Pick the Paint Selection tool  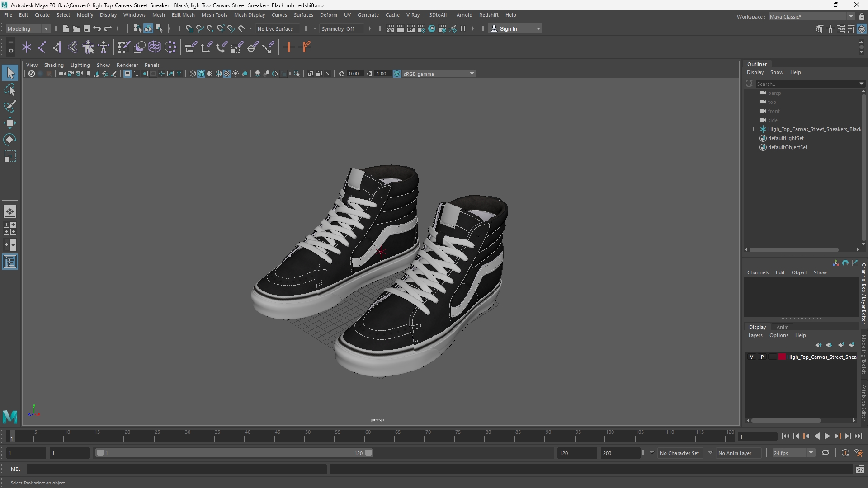point(10,106)
